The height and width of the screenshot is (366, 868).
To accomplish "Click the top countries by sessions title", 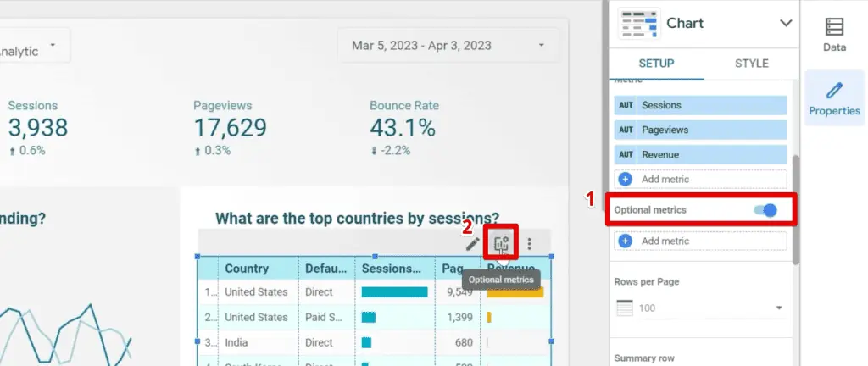I will pos(357,219).
